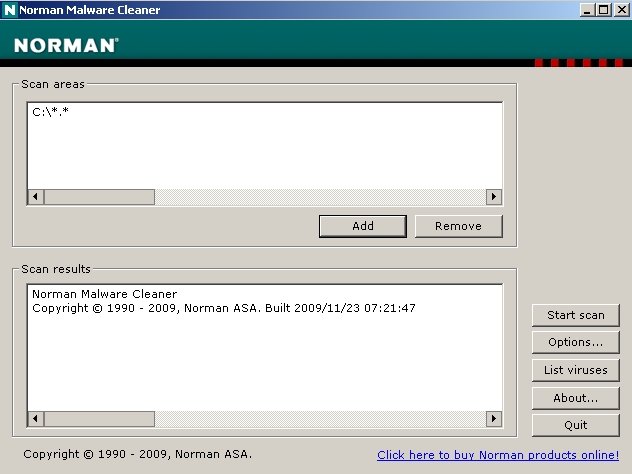Minimize the Norman Malware Cleaner window

tap(587, 10)
